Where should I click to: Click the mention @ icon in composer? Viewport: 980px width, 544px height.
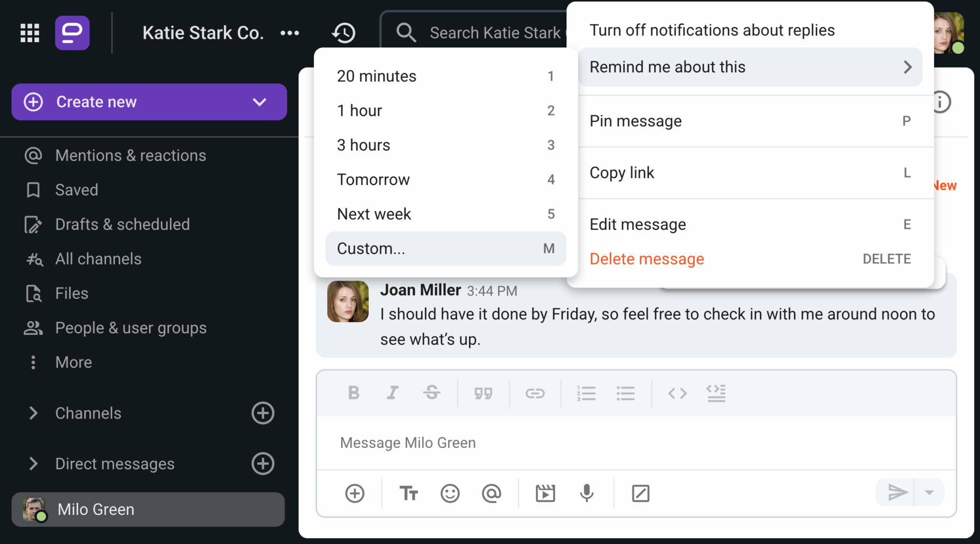click(491, 493)
